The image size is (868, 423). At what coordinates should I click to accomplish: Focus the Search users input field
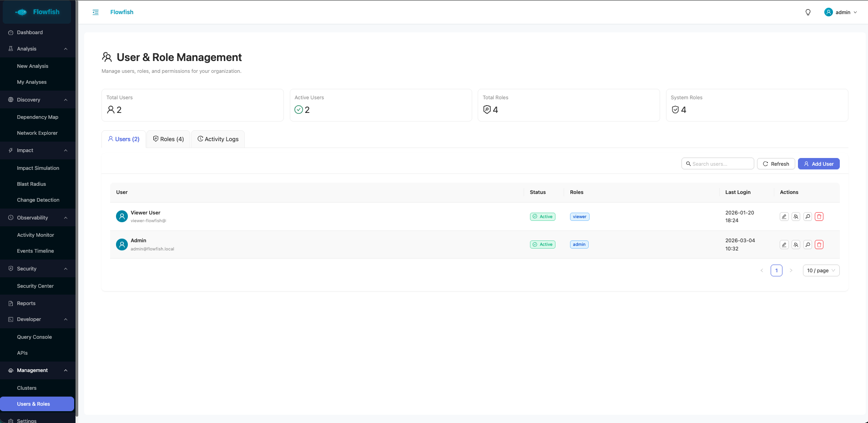click(718, 164)
